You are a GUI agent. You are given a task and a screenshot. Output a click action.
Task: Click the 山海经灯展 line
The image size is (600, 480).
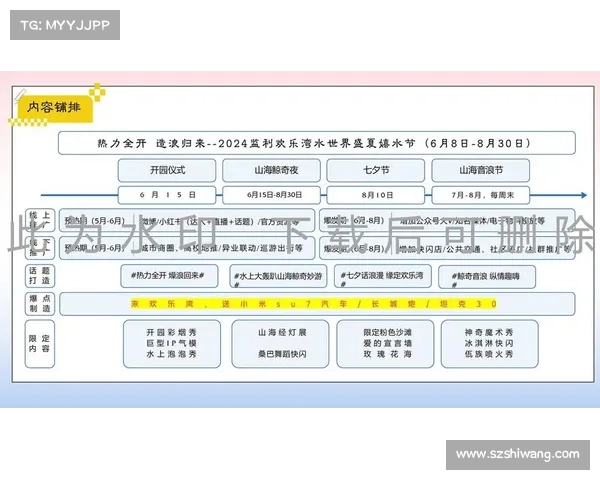[x=282, y=332]
